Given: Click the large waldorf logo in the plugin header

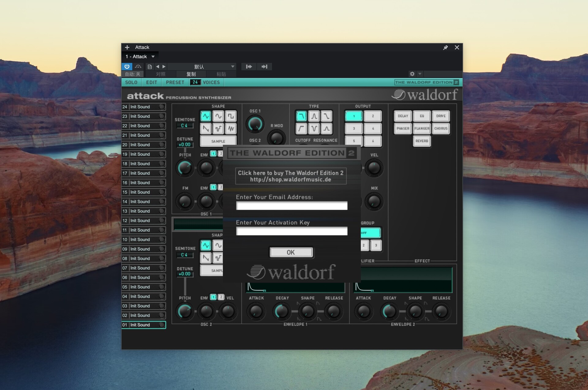Looking at the screenshot, I should tap(424, 95).
